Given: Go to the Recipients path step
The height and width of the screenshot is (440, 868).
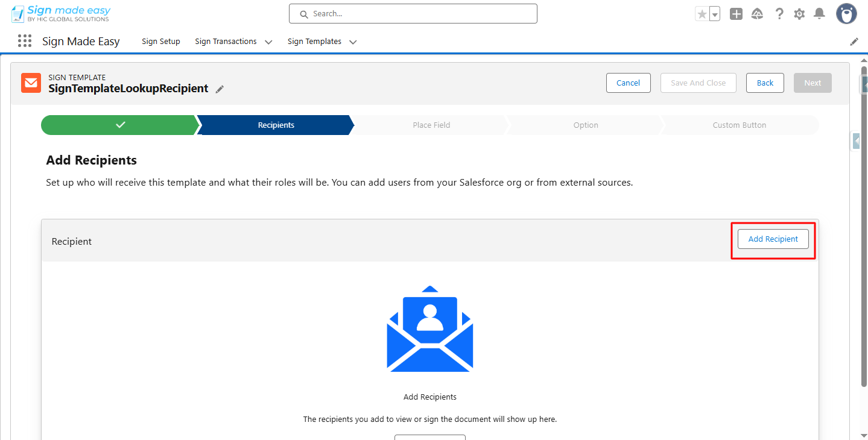Looking at the screenshot, I should [x=276, y=125].
